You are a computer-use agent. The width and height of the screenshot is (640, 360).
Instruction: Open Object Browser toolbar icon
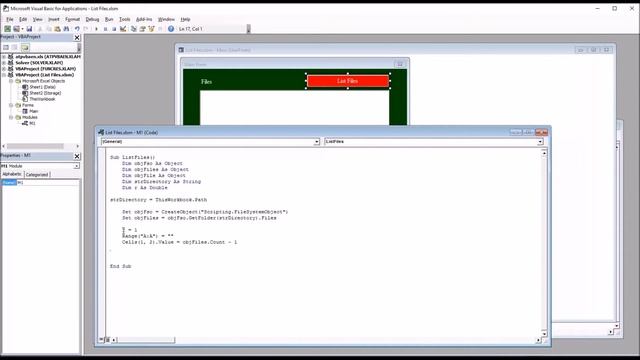[151, 29]
